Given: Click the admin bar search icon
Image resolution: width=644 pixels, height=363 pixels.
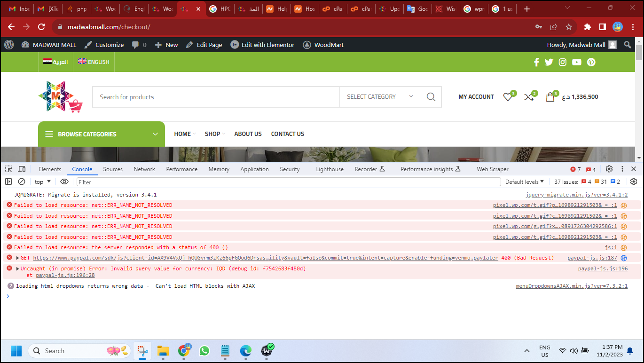Looking at the screenshot, I should 628,45.
